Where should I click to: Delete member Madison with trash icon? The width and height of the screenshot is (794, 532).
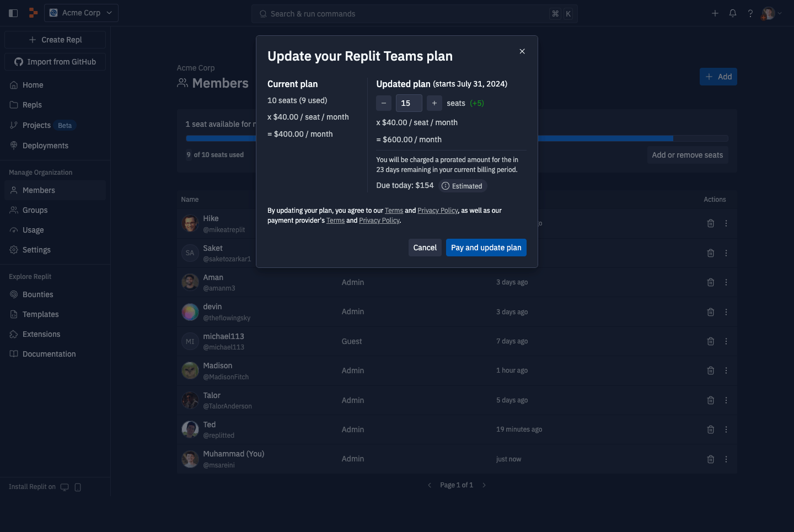click(x=711, y=370)
